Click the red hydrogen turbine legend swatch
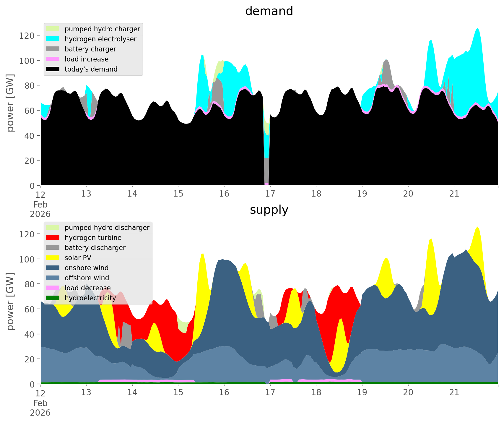This screenshot has height=423, width=504. 53,238
